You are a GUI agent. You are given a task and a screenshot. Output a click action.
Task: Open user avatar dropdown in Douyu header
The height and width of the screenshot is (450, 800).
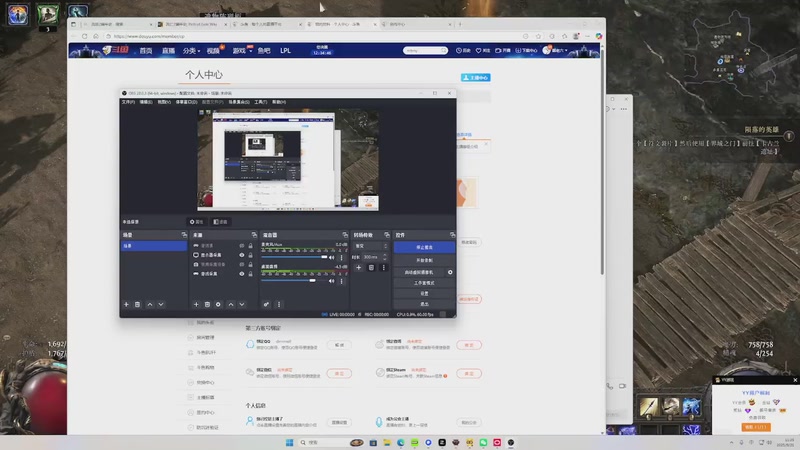(x=555, y=50)
